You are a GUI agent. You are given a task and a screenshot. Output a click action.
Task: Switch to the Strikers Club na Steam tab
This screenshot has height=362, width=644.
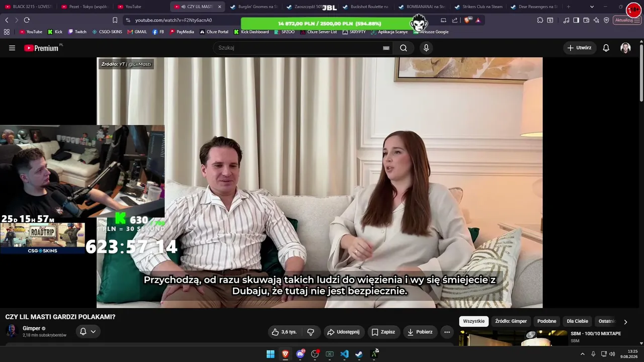tap(478, 7)
